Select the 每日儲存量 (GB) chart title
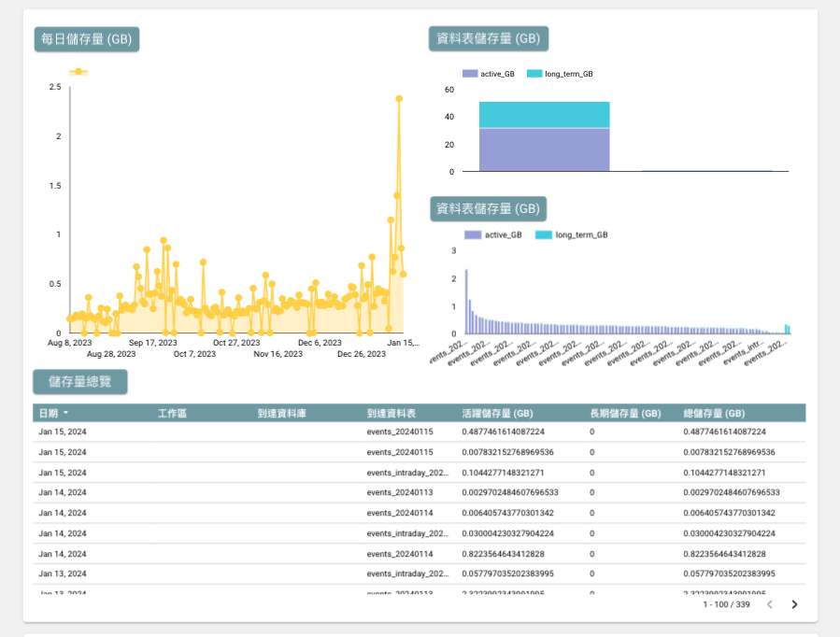840x637 pixels. pyautogui.click(x=87, y=39)
